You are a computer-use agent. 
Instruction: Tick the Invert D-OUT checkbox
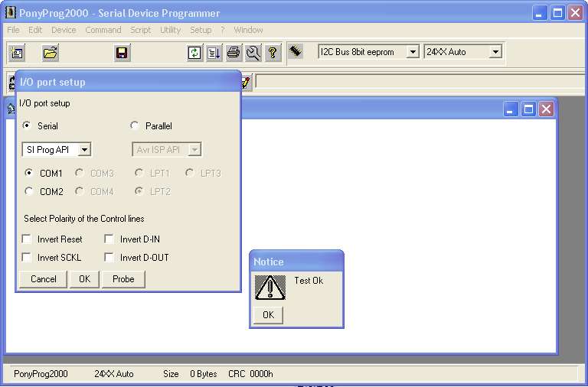pyautogui.click(x=109, y=258)
